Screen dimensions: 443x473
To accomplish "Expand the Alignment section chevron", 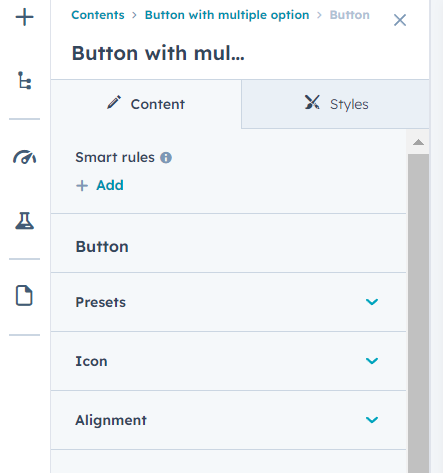I will click(372, 420).
